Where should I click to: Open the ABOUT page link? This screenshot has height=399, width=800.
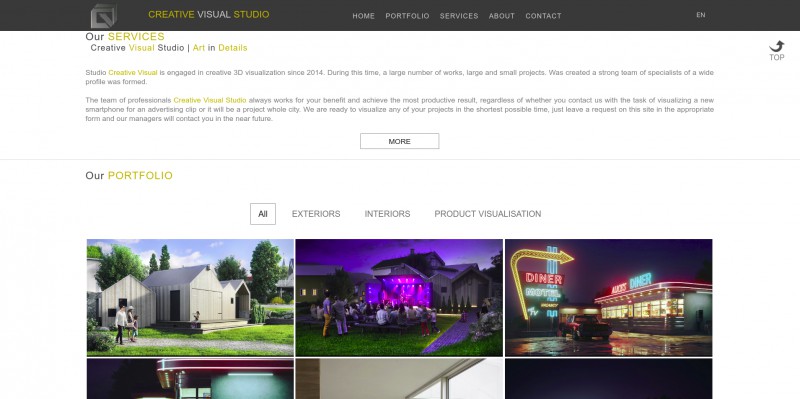[x=502, y=16]
